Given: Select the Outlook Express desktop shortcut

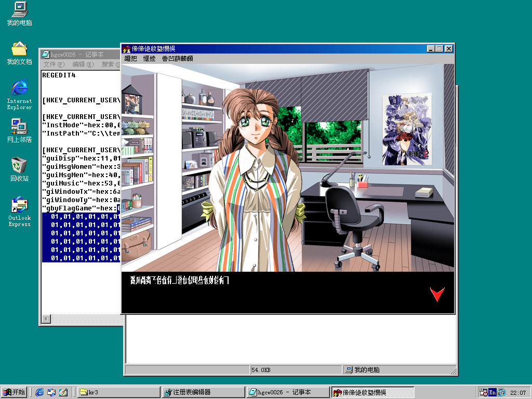Looking at the screenshot, I should (19, 211).
